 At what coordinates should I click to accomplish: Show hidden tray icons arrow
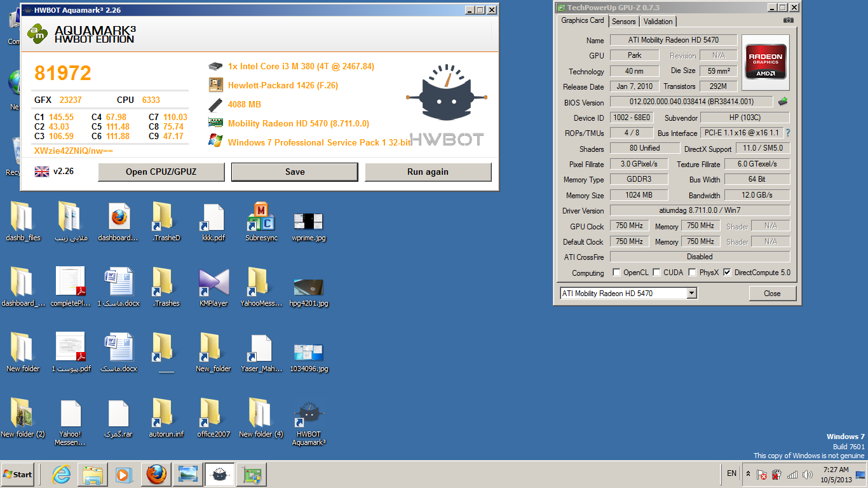tap(748, 474)
